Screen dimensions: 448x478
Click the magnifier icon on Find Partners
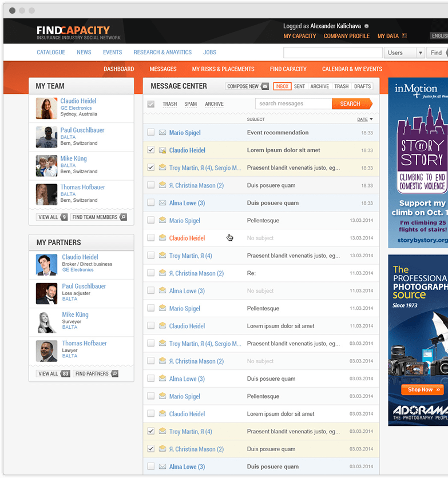(114, 374)
